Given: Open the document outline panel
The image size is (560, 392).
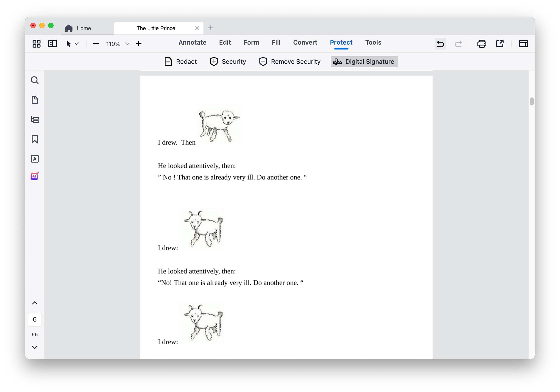Looking at the screenshot, I should click(35, 120).
